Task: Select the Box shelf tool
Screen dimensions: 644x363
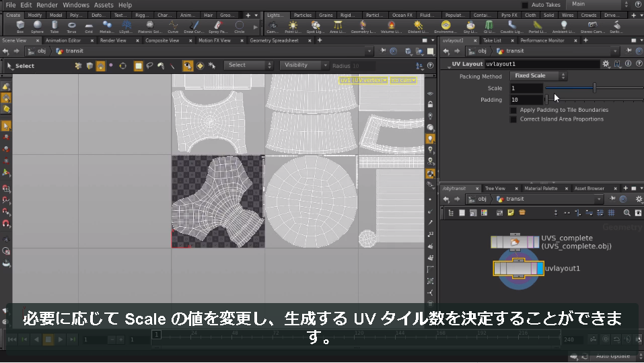Action: pos(20,27)
